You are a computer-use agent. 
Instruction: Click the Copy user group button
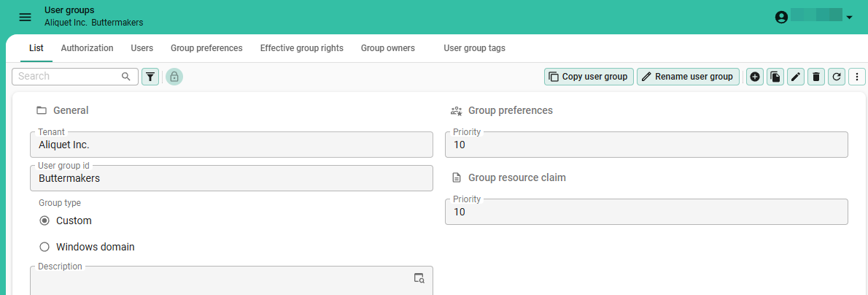tap(588, 77)
